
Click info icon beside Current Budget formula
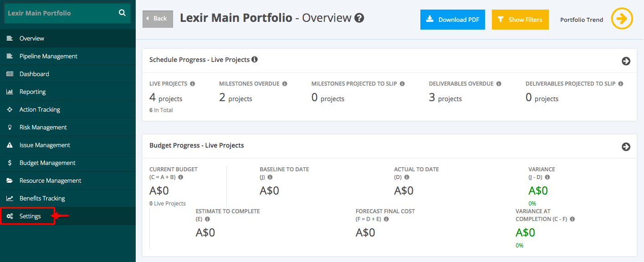[x=181, y=177]
